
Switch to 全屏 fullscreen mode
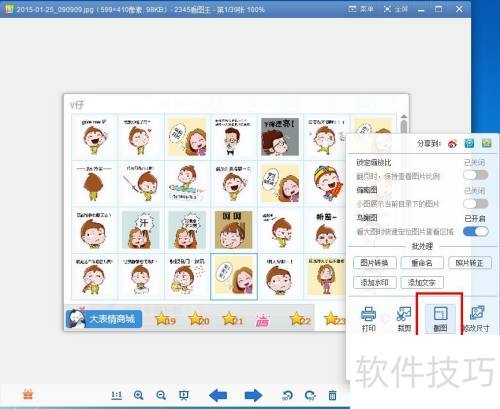click(396, 9)
